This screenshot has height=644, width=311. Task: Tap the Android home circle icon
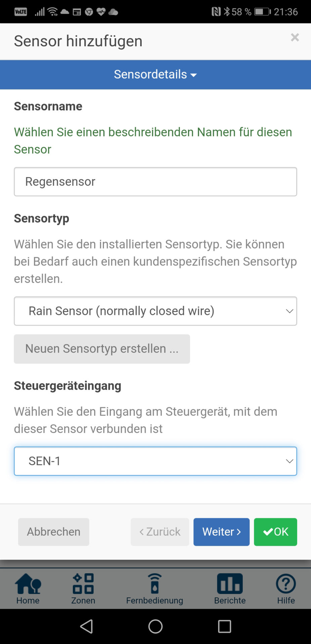click(x=155, y=626)
